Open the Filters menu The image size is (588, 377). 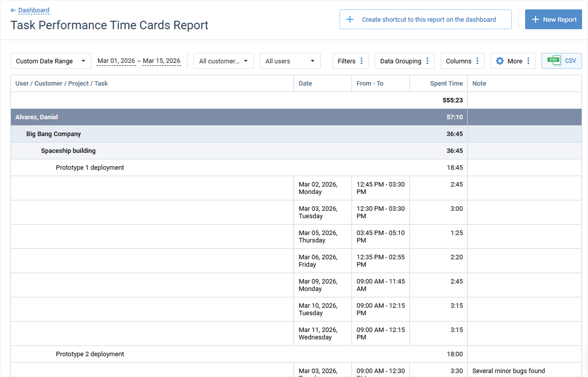pos(347,60)
